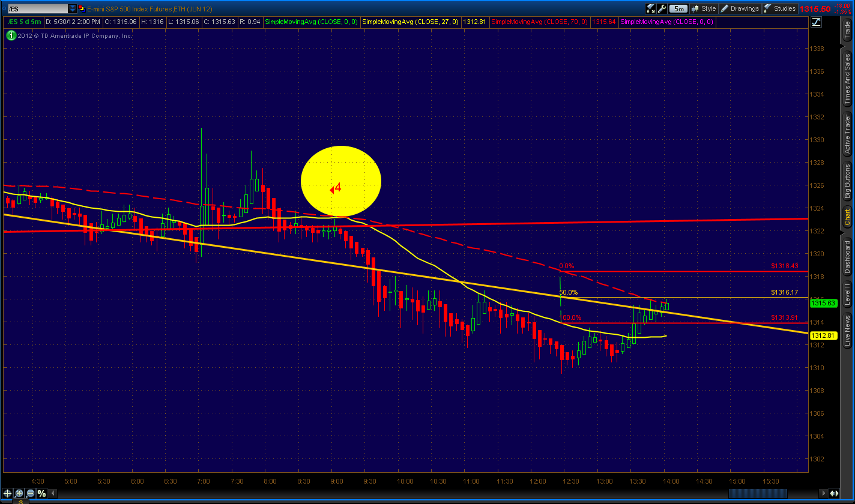Click the D: 5/30/12 2:00 PM date readout

(73, 22)
